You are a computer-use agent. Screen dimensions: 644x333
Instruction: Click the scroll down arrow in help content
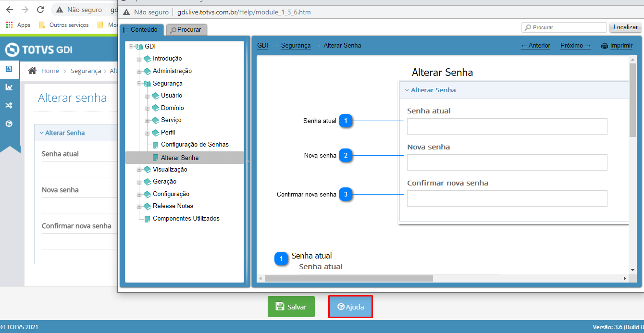632,270
